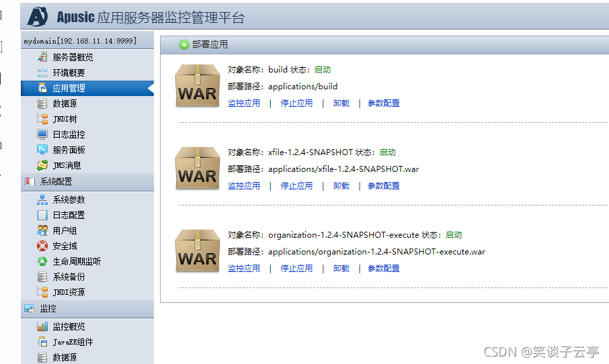Click the JNDI树 tree icon
This screenshot has height=364, width=609.
42,119
